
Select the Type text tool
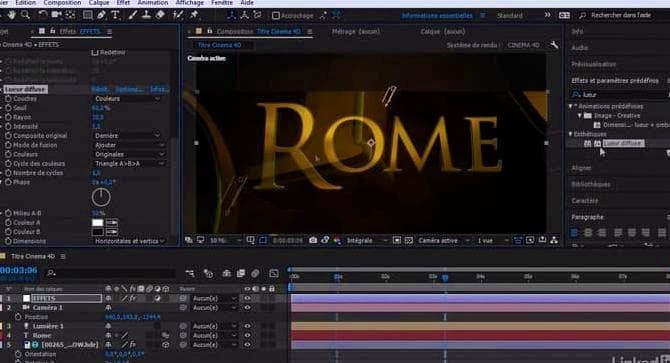coord(115,15)
